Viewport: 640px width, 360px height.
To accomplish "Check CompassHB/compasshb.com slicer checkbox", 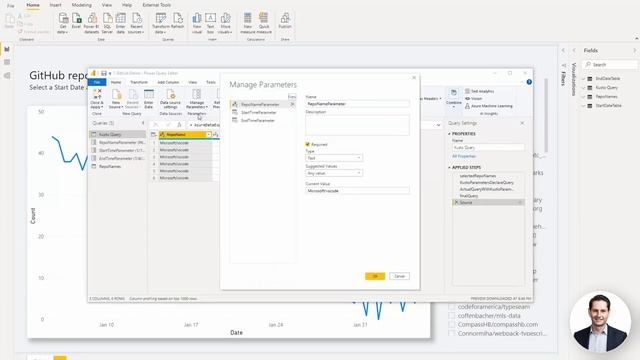I will pos(451,324).
